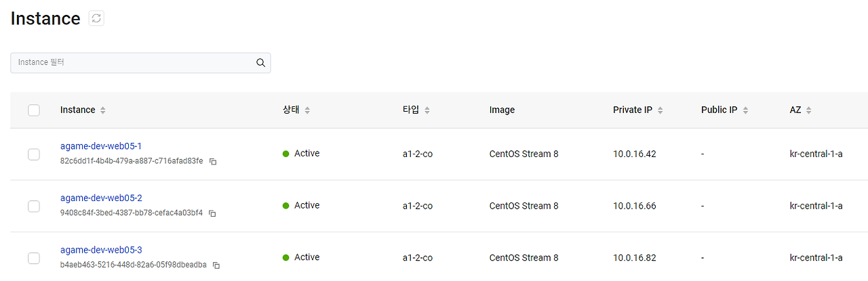This screenshot has width=868, height=281.
Task: Click the search magnifier icon
Action: click(x=260, y=63)
